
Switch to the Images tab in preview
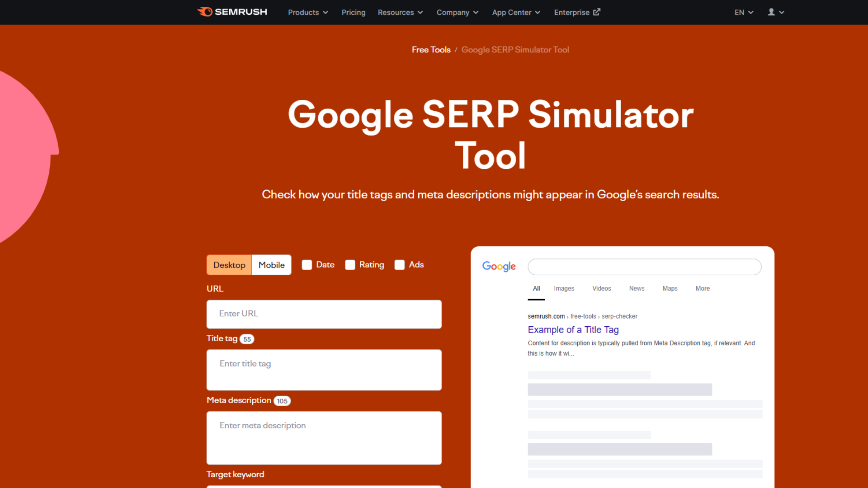pyautogui.click(x=564, y=288)
